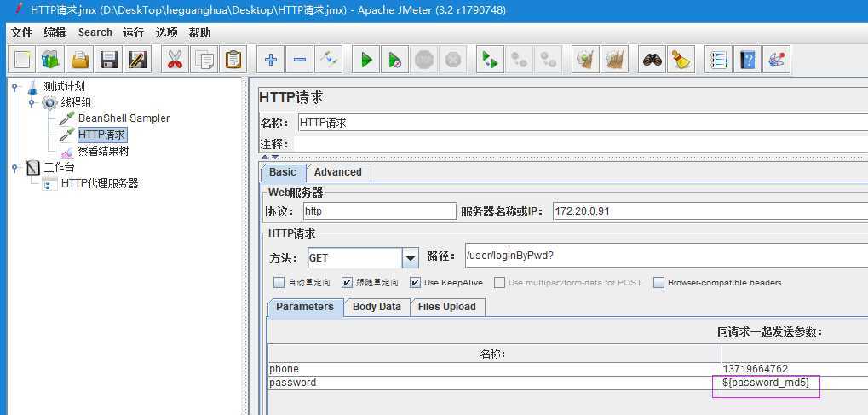Click the 路径 field /user/loginByPwd?
The image size is (868, 415).
666,256
